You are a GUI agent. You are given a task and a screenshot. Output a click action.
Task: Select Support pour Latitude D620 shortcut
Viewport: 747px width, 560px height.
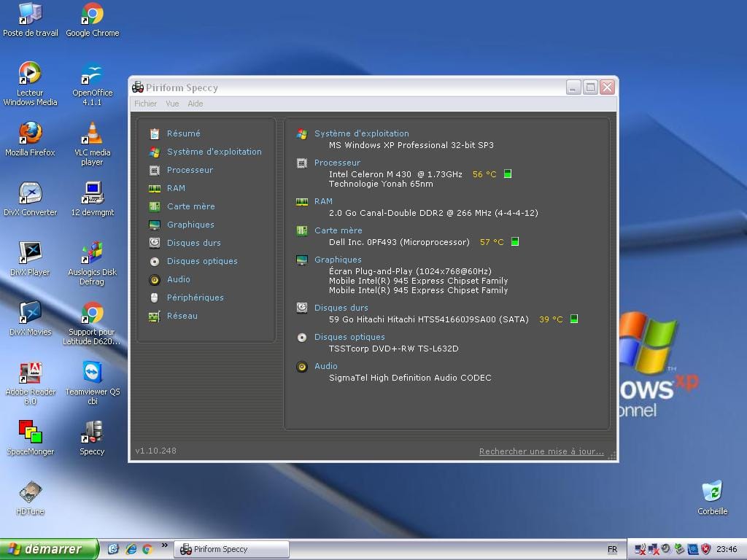tap(91, 323)
